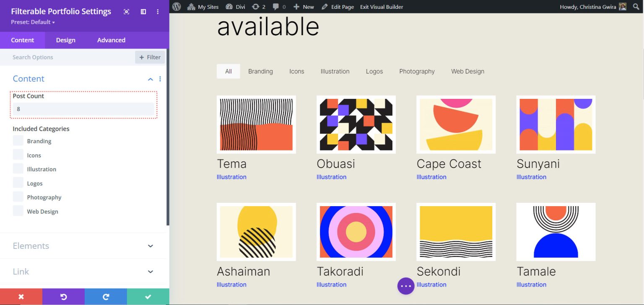Enable the Branding category checkbox
This screenshot has width=644, height=305.
click(18, 141)
